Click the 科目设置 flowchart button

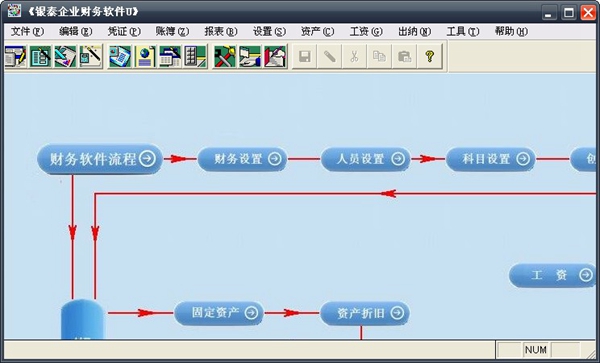[x=491, y=159]
